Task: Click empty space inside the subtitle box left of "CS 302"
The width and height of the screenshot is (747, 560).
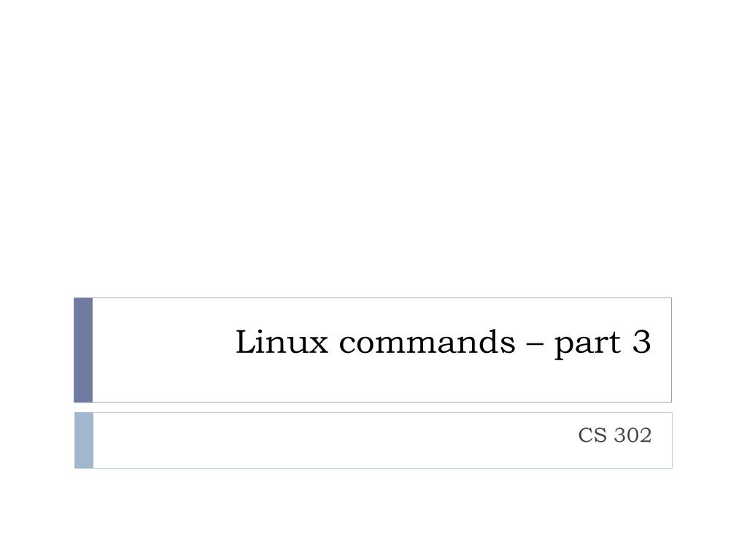Action: 333,440
